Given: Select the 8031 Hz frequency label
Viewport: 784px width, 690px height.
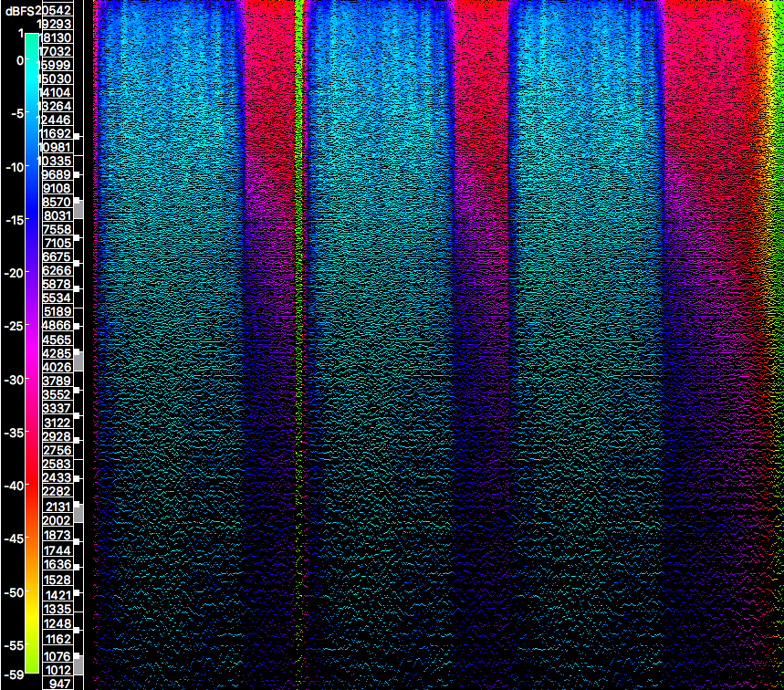Looking at the screenshot, I should [x=57, y=215].
